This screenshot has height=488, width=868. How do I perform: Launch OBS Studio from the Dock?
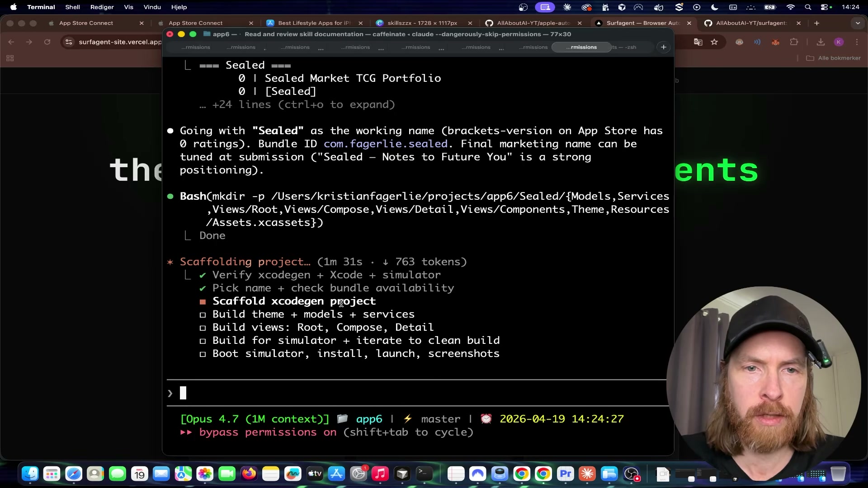pos(632,474)
